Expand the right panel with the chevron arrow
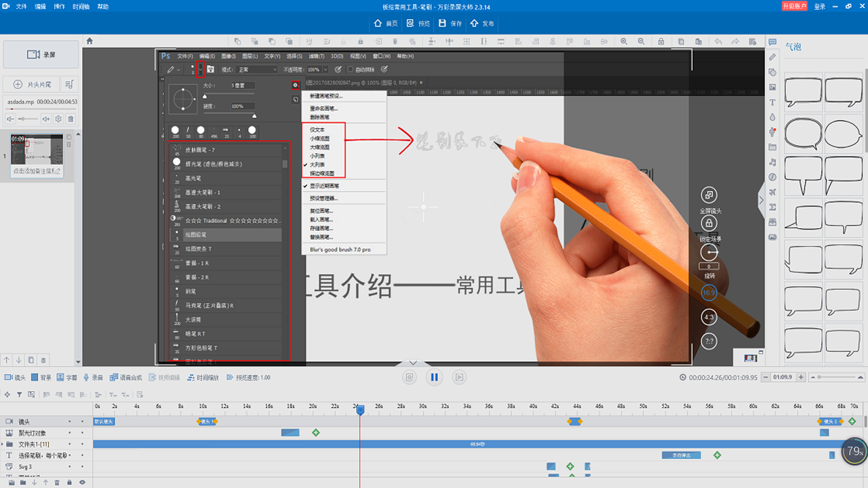 tap(762, 200)
